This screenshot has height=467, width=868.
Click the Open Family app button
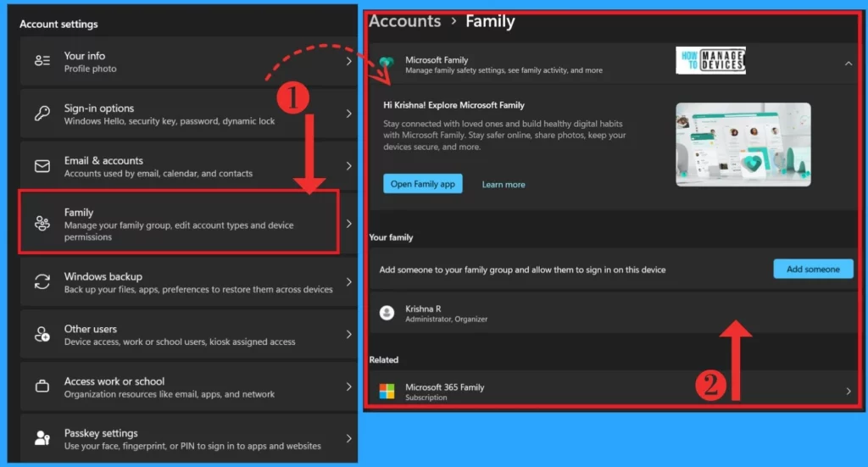422,184
